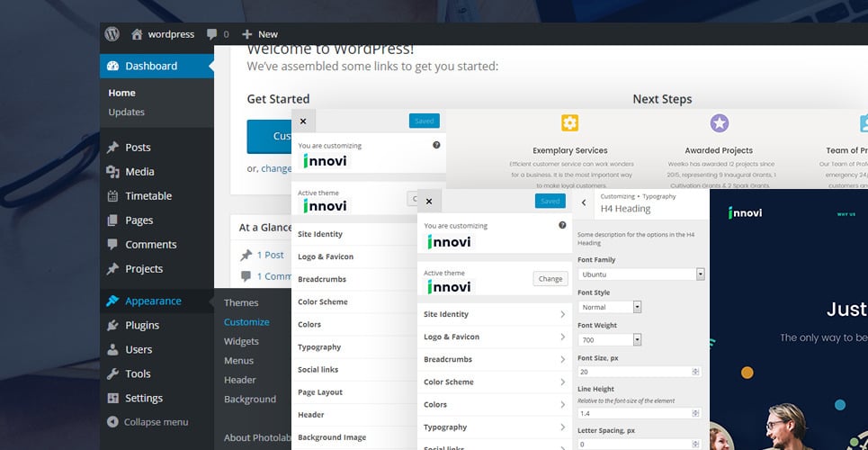Open the Settings icon in sidebar
This screenshot has height=450, width=868.
[112, 399]
